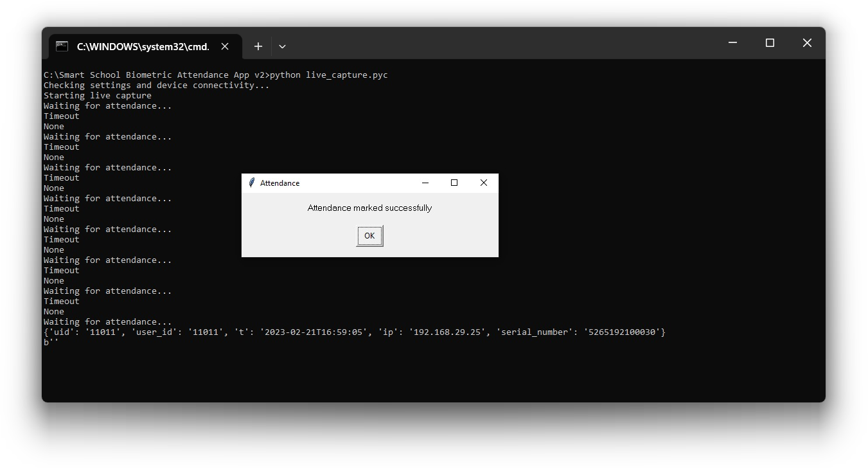Open a new terminal tab with plus icon

[258, 46]
